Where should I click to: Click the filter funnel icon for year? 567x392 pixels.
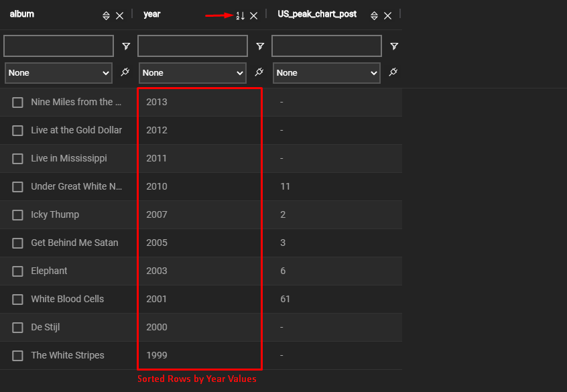coord(260,46)
